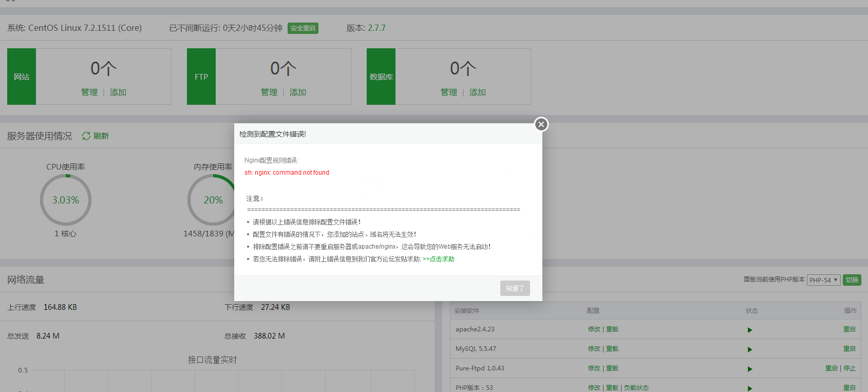This screenshot has height=392, width=868.
Task: Click the 上行速度 value 164.88 KB
Action: [x=60, y=307]
